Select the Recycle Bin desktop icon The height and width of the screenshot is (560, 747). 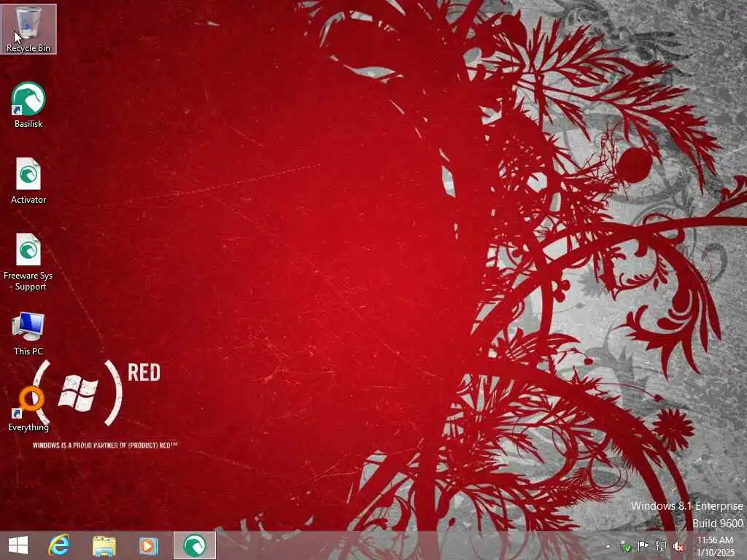click(28, 29)
